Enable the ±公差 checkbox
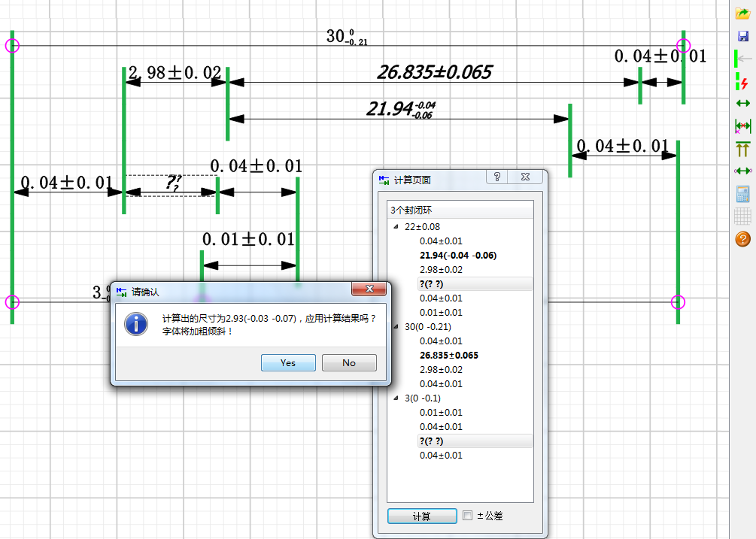Screen dimensions: 756x539 [x=467, y=516]
